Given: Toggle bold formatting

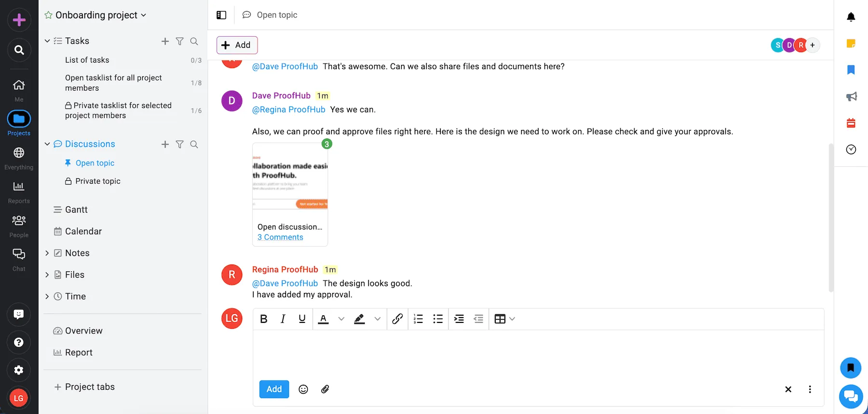Looking at the screenshot, I should pos(264,319).
